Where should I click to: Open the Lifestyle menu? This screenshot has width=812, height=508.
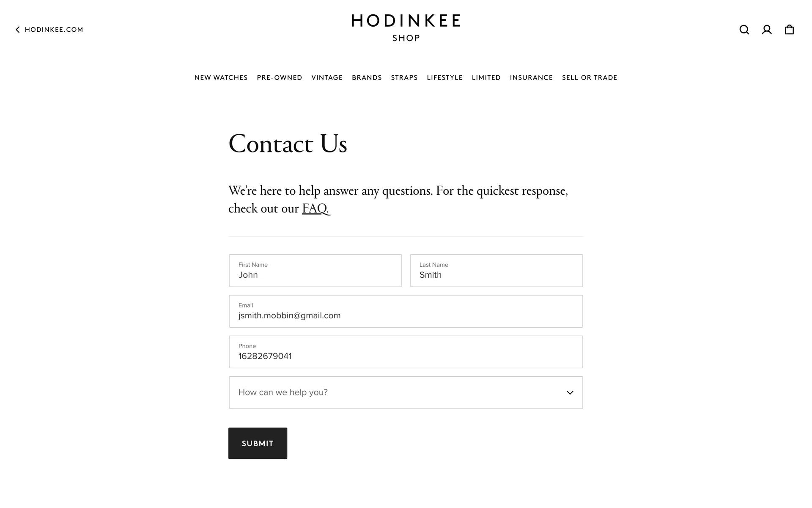tap(444, 77)
